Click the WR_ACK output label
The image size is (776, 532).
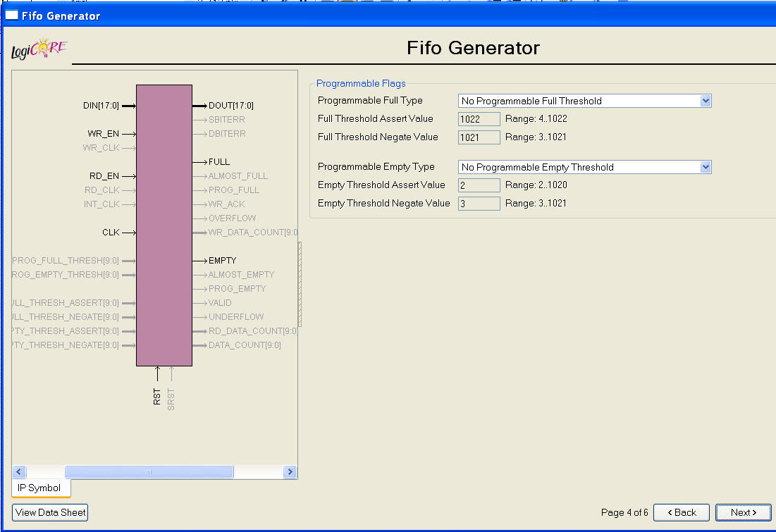click(x=227, y=204)
